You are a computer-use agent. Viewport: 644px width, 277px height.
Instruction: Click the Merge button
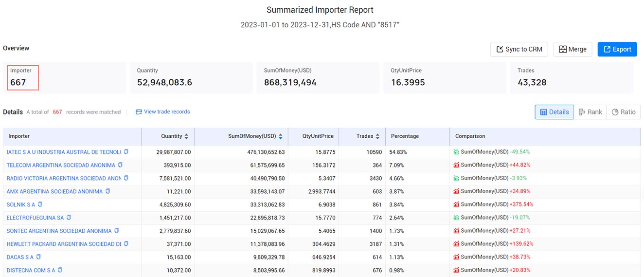pyautogui.click(x=572, y=49)
